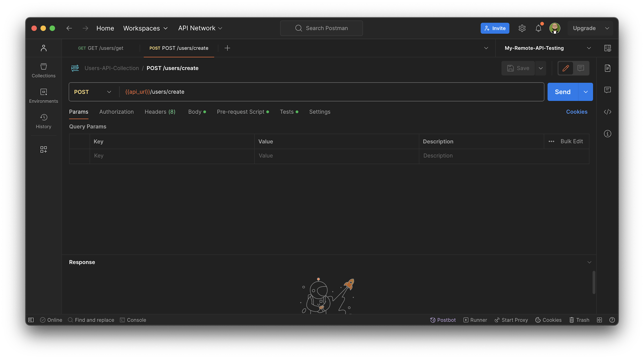Toggle the sidebar visibility in the status bar
Screen dimensions: 644x359
[x=31, y=320]
